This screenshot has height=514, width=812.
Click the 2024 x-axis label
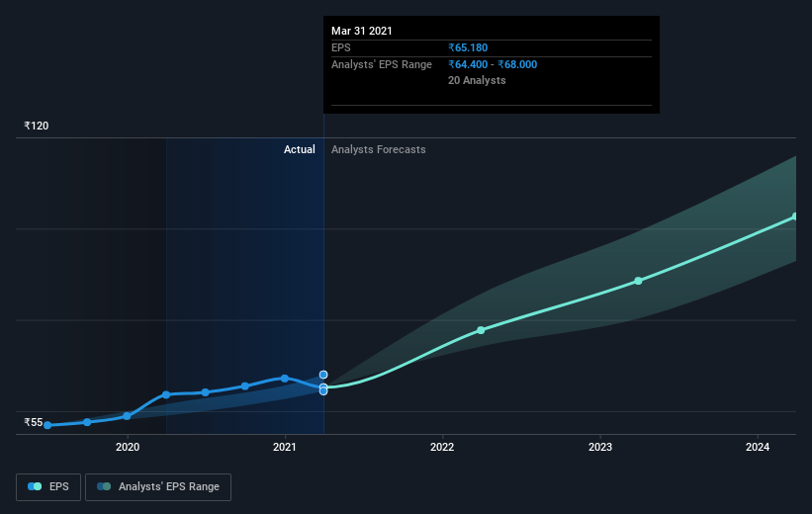pyautogui.click(x=757, y=447)
